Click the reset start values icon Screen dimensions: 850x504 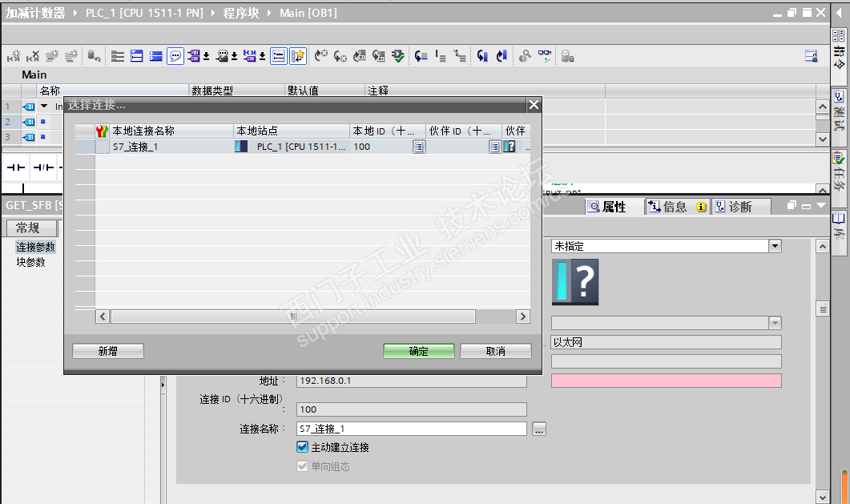[94, 56]
